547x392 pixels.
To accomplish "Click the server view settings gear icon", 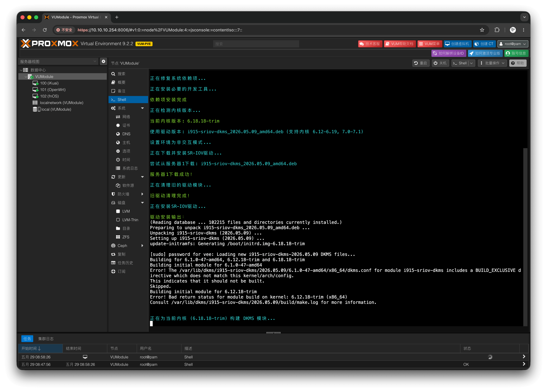I will click(x=103, y=61).
